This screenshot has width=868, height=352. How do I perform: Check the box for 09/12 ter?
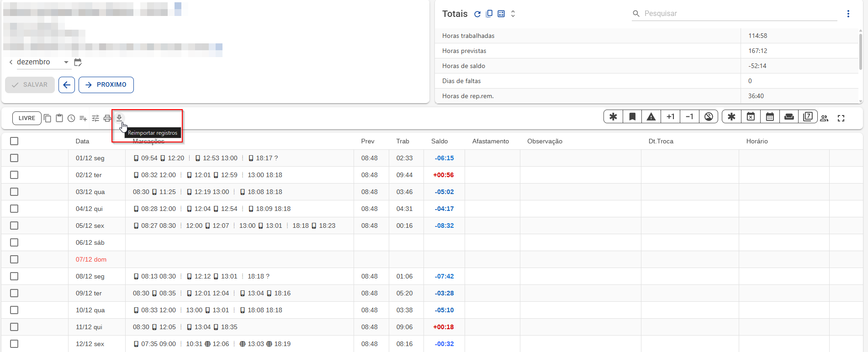[14, 293]
